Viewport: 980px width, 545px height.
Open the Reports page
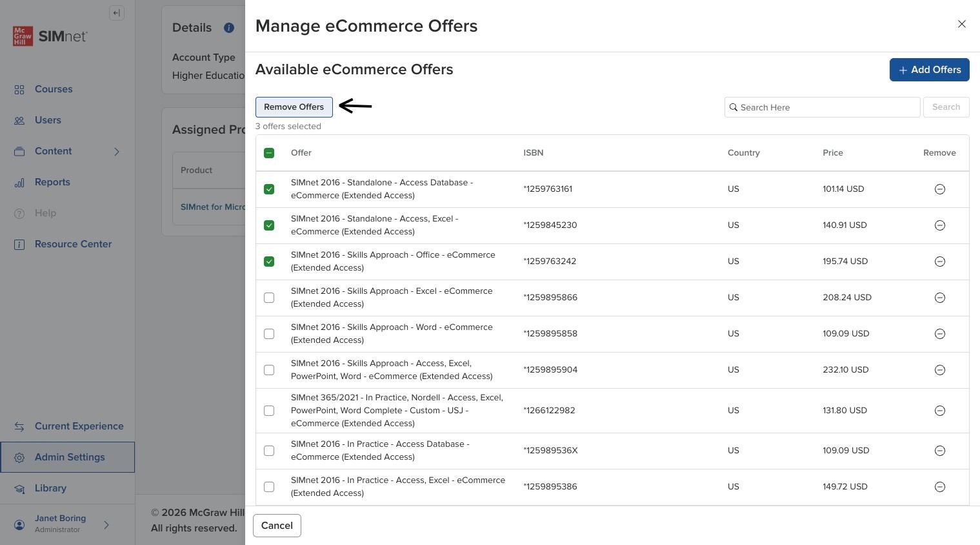pos(52,182)
